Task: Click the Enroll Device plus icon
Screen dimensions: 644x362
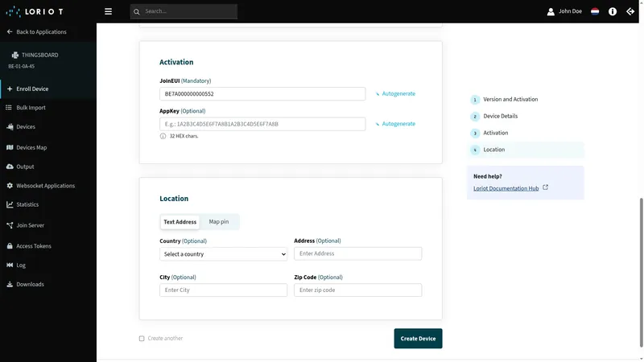Action: click(x=10, y=88)
